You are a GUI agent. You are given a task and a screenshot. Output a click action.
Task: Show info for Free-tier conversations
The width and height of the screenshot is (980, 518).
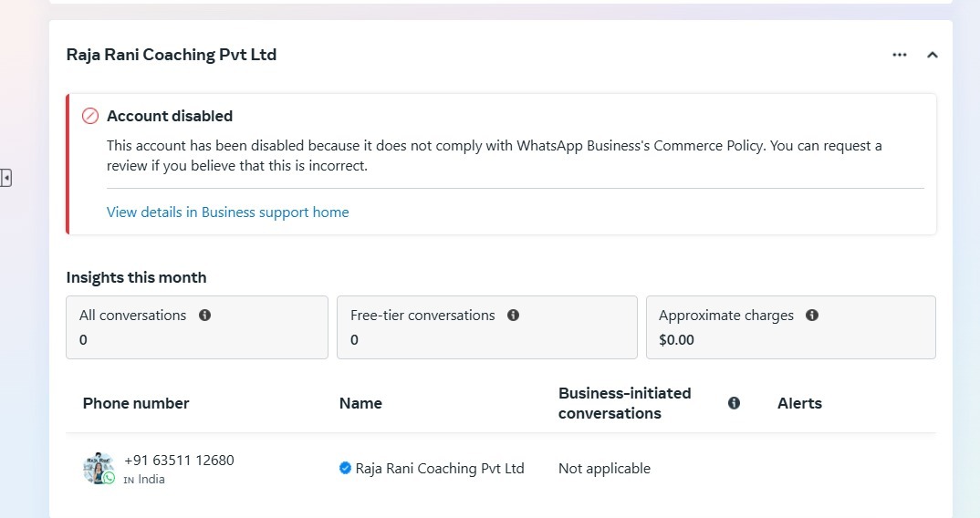513,316
